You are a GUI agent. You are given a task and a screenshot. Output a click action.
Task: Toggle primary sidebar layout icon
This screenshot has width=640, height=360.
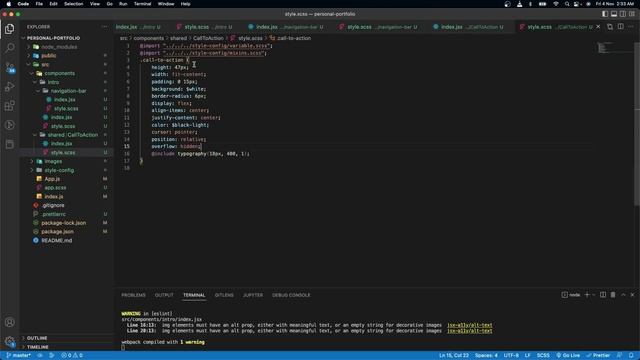[x=605, y=14]
